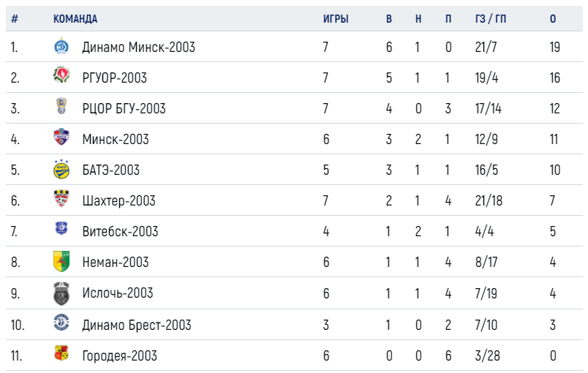
Task: Select the Витебск-2003 team name
Action: pos(120,232)
